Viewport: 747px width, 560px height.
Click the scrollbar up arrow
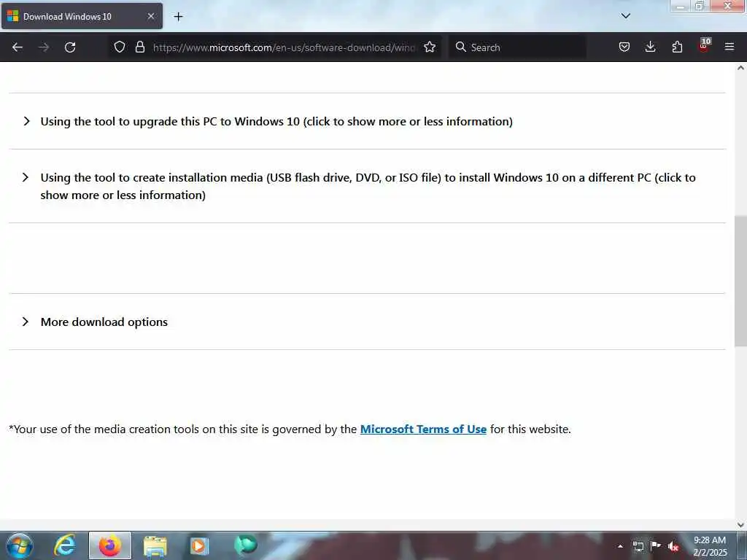pos(740,68)
